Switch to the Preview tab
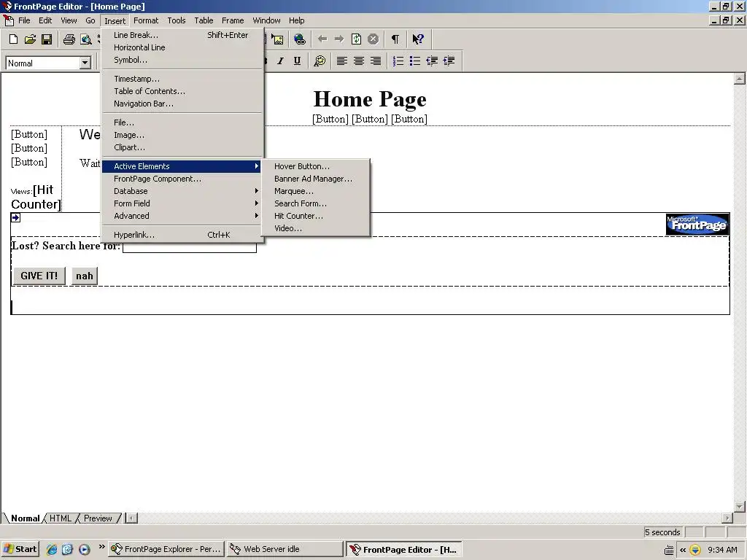This screenshot has height=560, width=747. 98,518
